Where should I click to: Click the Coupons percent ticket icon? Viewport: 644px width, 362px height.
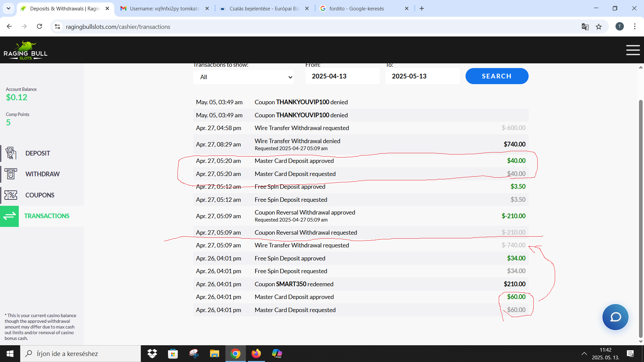point(11,195)
